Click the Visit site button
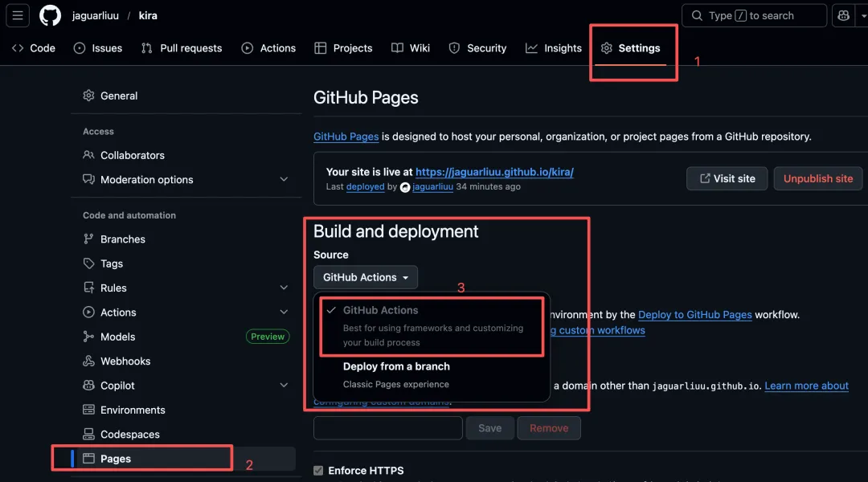 [727, 178]
